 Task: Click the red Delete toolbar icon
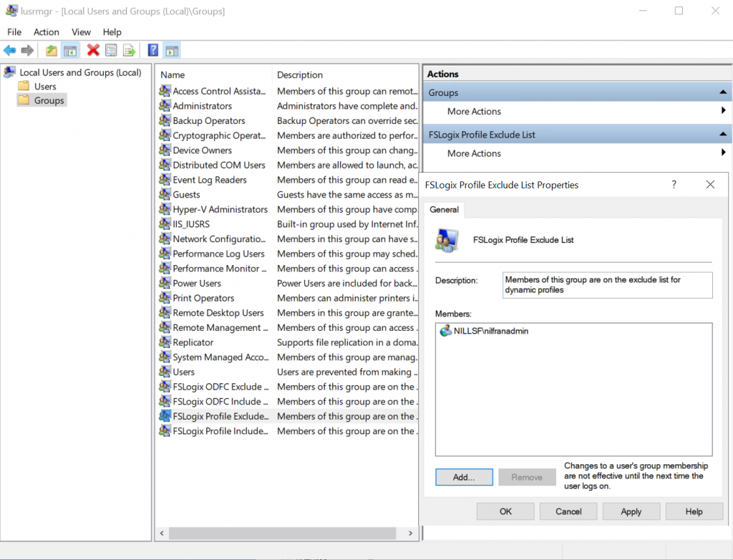point(93,50)
